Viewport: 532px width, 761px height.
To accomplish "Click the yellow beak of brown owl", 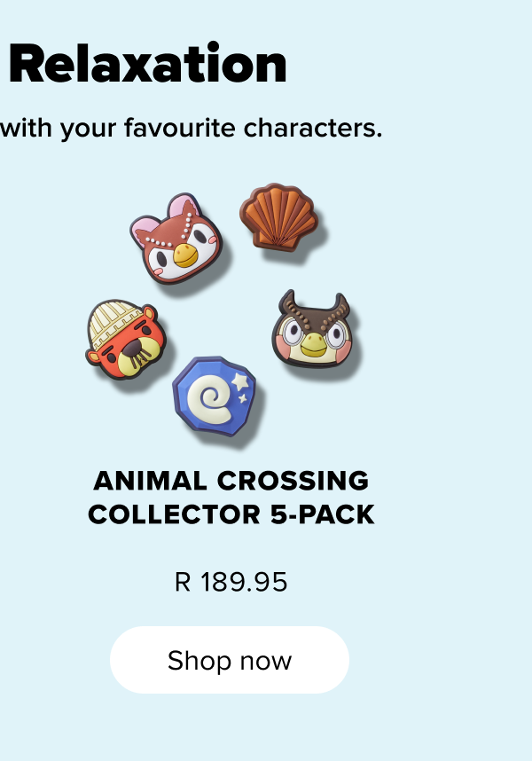I will (312, 346).
